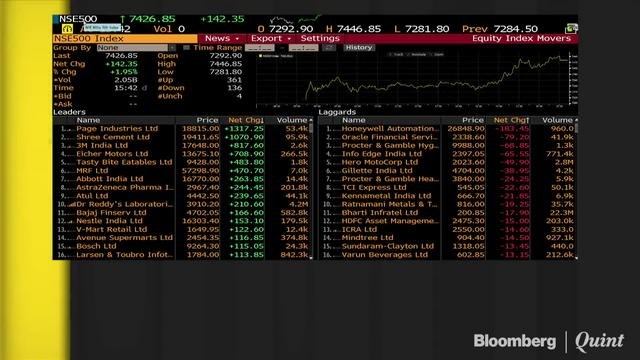The image size is (640, 360).
Task: Click the Leaders table scrollbar thumb
Action: (311, 129)
